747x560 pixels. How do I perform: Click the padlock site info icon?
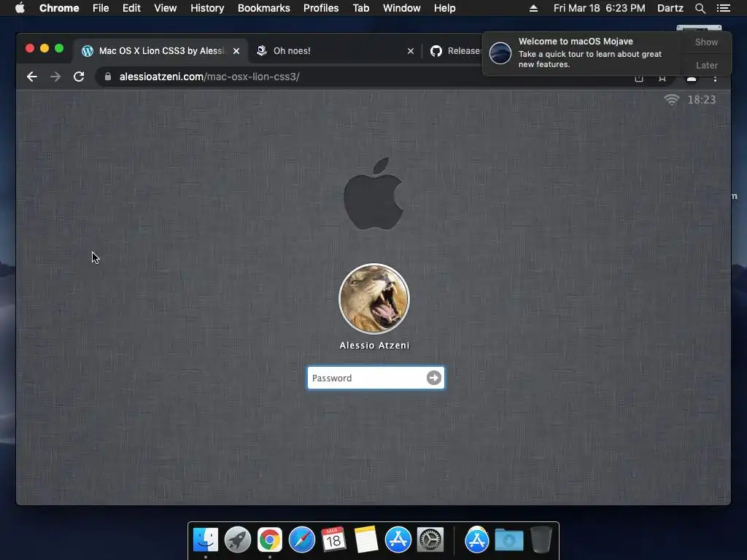pyautogui.click(x=108, y=77)
